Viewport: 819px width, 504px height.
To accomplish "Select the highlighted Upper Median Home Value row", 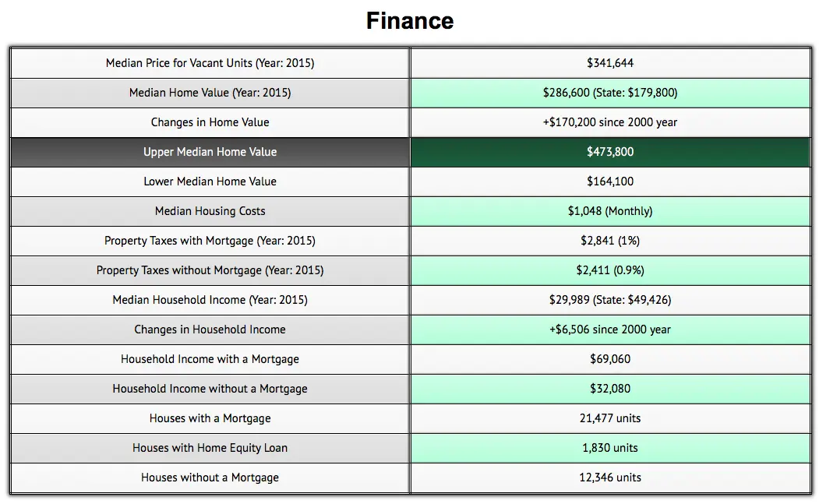I will (210, 152).
